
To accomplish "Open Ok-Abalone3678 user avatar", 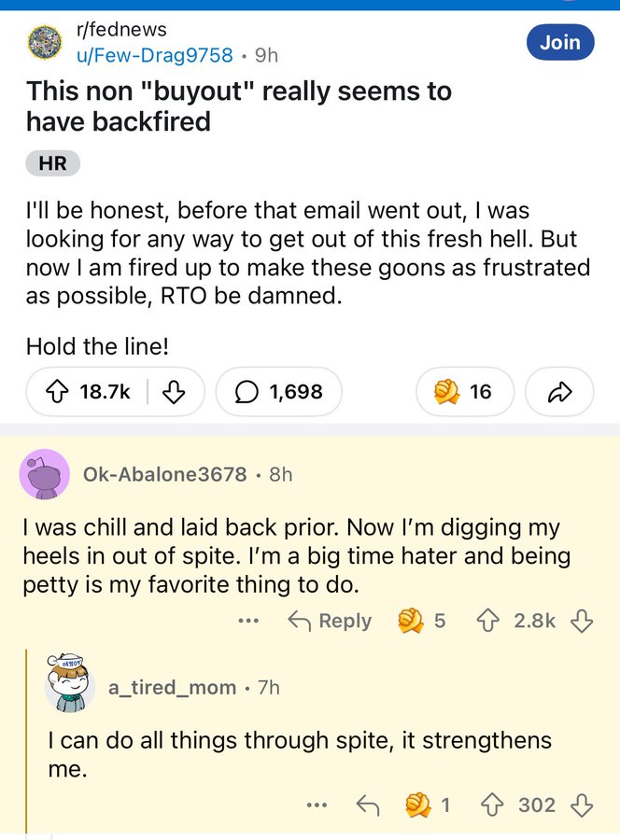I will coord(44,474).
